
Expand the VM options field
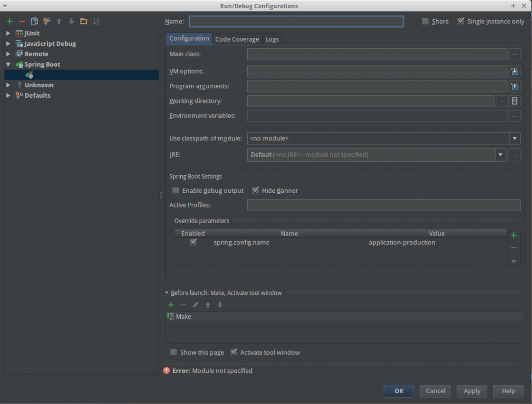tap(515, 72)
